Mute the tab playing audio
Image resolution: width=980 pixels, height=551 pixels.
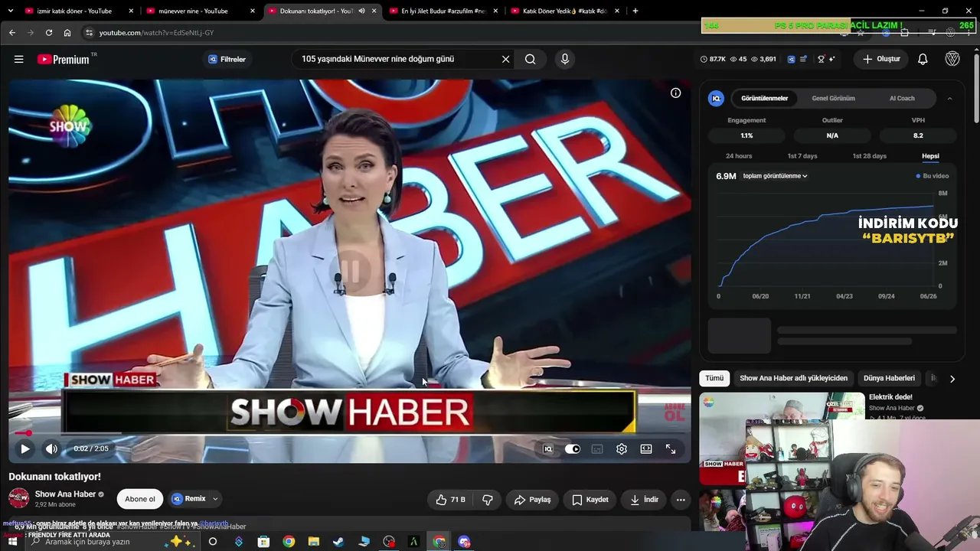(x=361, y=11)
